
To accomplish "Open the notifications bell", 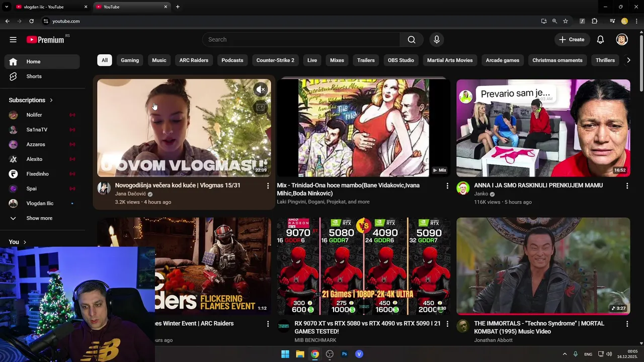I will (600, 40).
